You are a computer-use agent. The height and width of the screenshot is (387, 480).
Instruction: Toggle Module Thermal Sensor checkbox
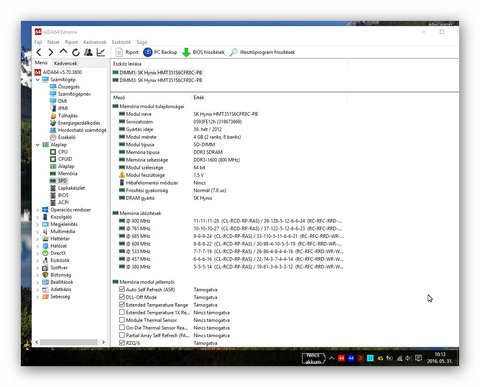(x=122, y=320)
